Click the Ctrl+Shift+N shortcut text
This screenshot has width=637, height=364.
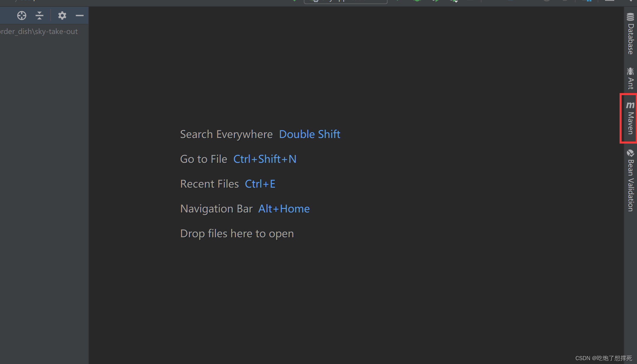[x=265, y=159]
